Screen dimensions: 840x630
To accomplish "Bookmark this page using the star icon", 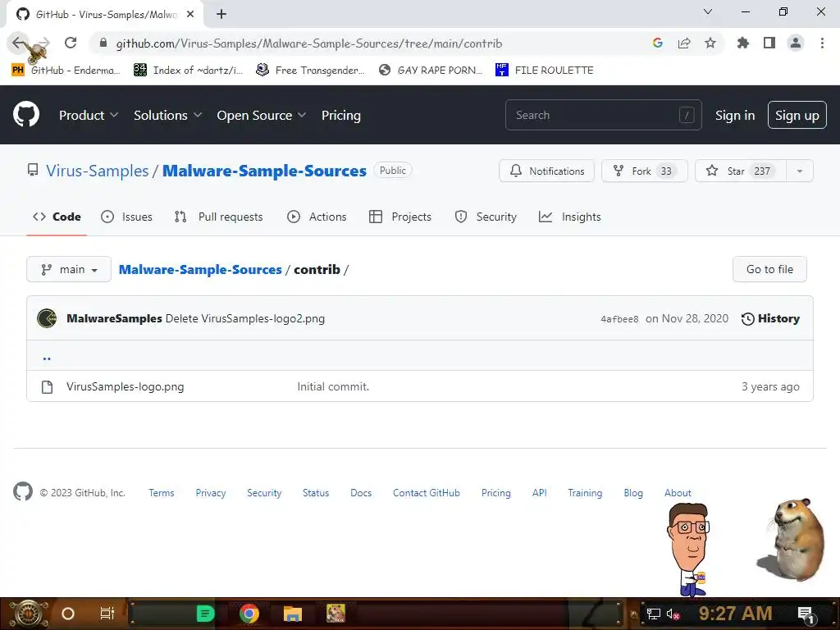I will click(710, 43).
